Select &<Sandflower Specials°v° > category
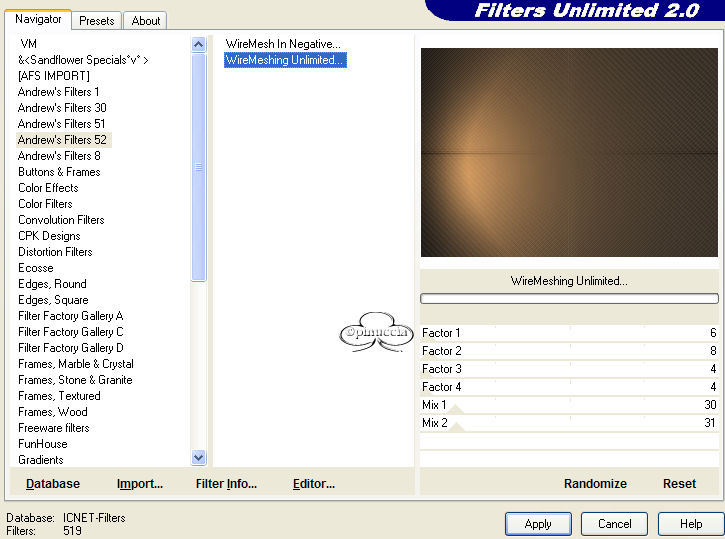The image size is (725, 539). coord(83,60)
